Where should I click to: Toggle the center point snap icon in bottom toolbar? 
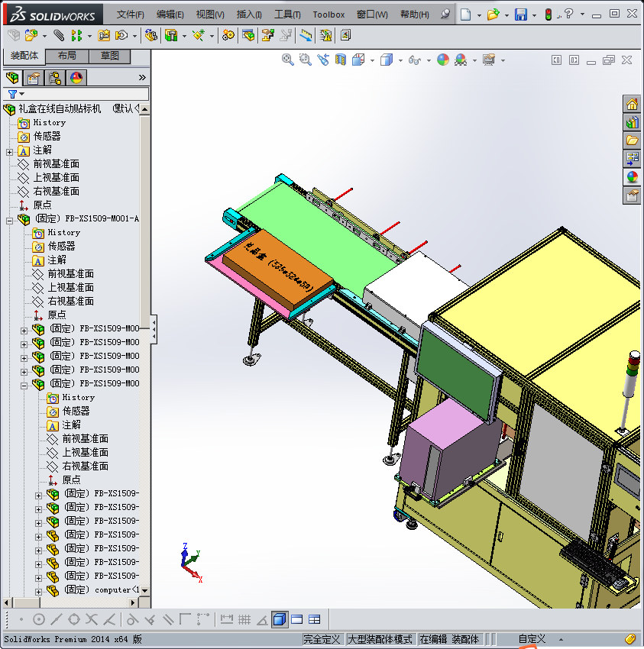coord(38,619)
